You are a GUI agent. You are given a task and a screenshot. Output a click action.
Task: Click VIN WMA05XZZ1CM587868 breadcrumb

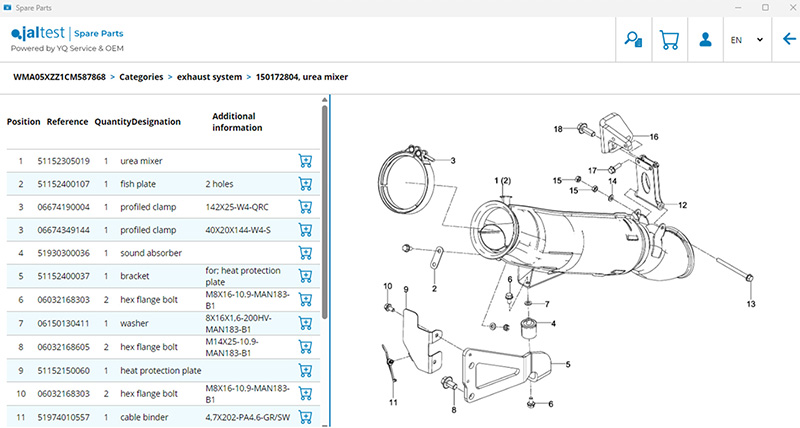pos(59,76)
